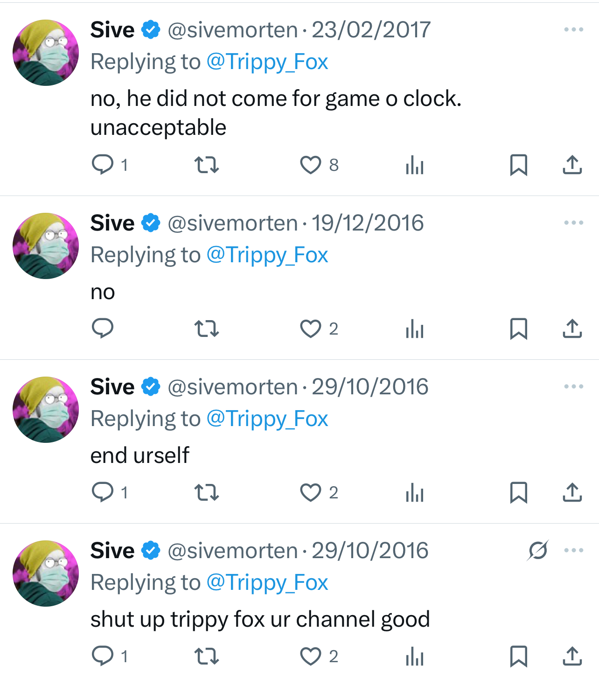This screenshot has height=700, width=599.
Task: View analytics for the "game o clock" tweet
Action: click(415, 165)
